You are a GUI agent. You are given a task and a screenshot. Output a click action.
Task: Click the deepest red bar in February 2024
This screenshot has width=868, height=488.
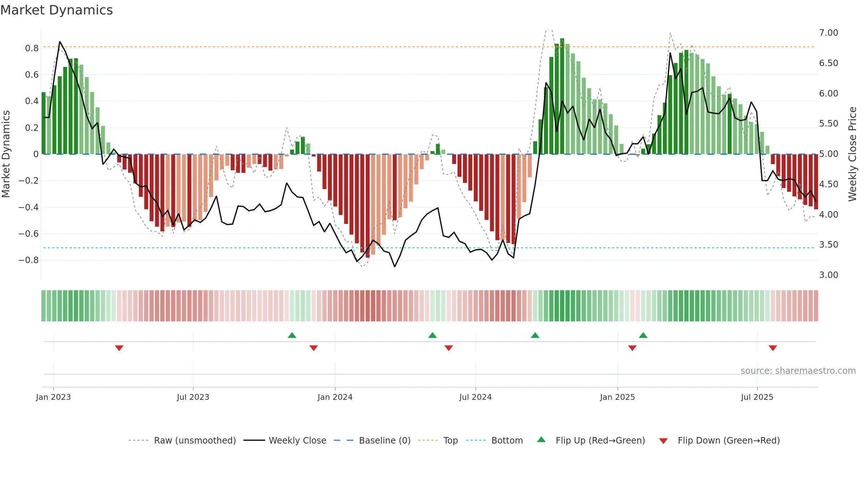(x=367, y=206)
